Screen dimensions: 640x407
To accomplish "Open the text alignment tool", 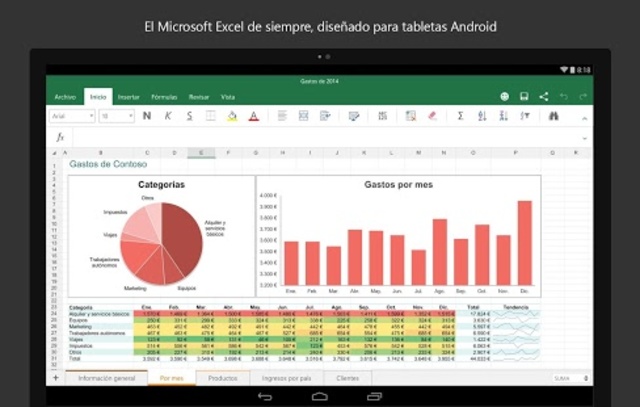I will [282, 116].
